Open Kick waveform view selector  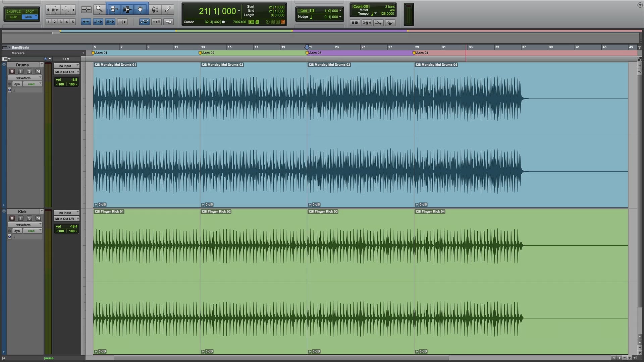pyautogui.click(x=25, y=225)
